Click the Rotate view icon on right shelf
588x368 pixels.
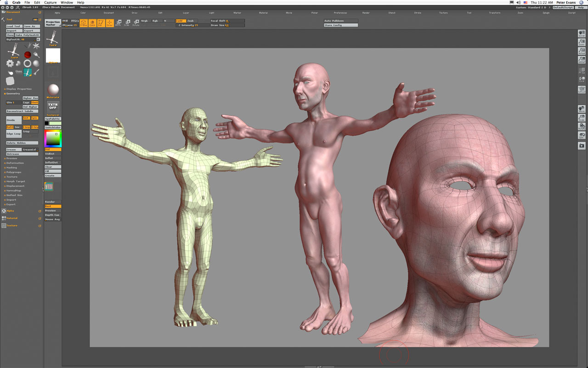[x=582, y=126]
